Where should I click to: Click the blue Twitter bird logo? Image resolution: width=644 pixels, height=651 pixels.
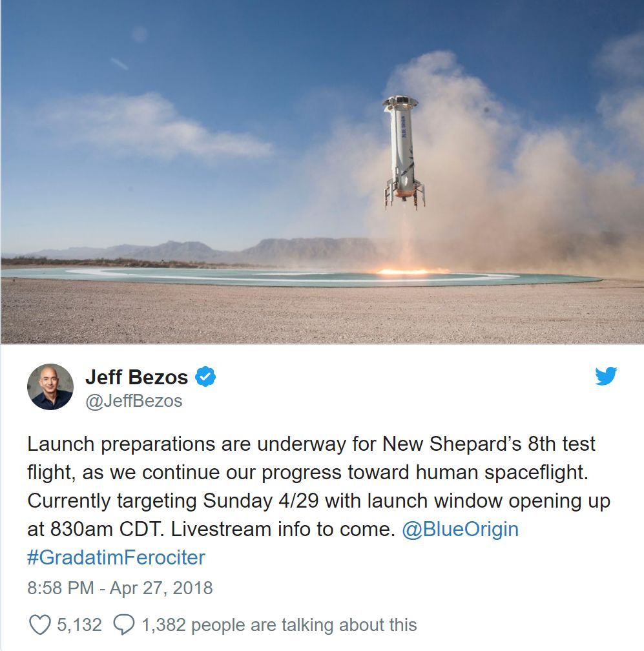tap(606, 376)
